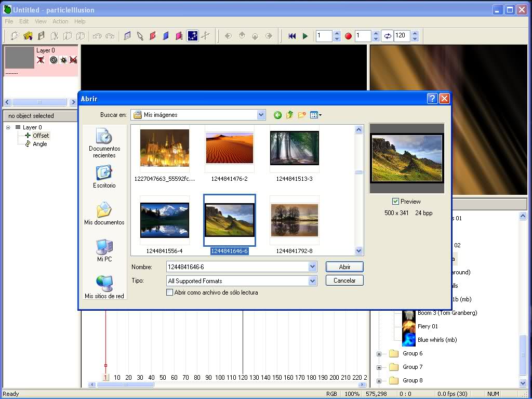Toggle the target-circle icon on Layer 0

click(54, 60)
